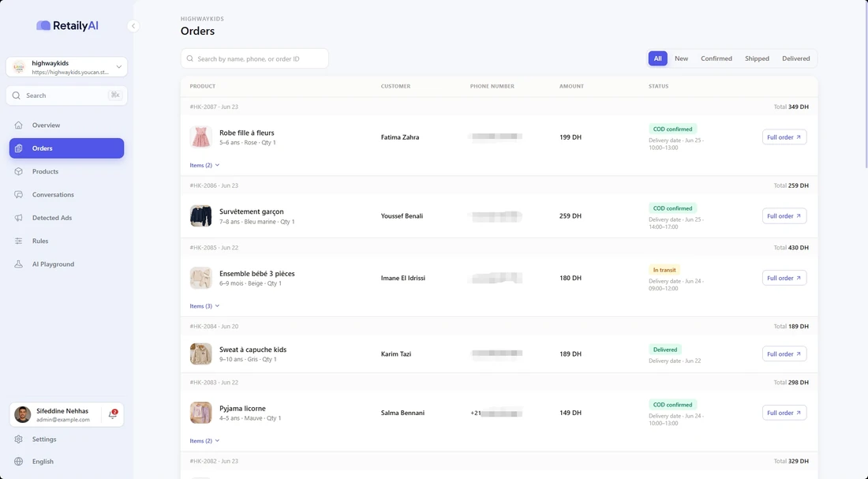Click order header #HK-2085 · Jun 22
The image size is (868, 479).
tap(214, 248)
